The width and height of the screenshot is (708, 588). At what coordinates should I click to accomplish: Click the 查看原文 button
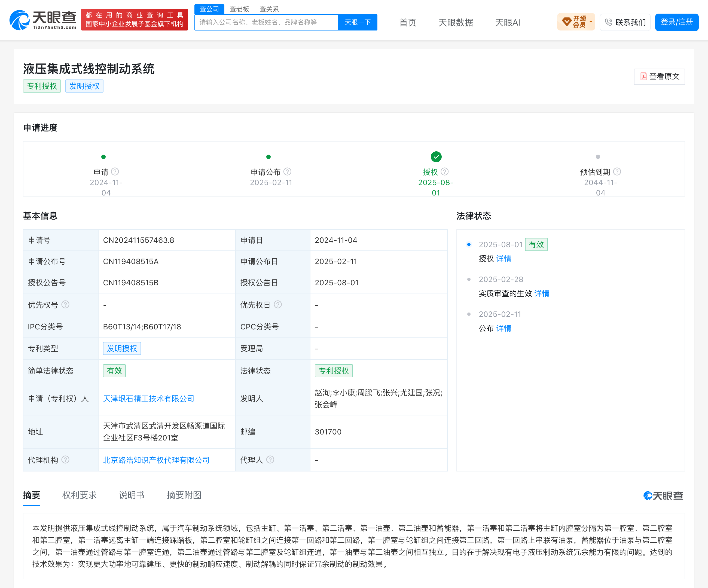tap(659, 76)
